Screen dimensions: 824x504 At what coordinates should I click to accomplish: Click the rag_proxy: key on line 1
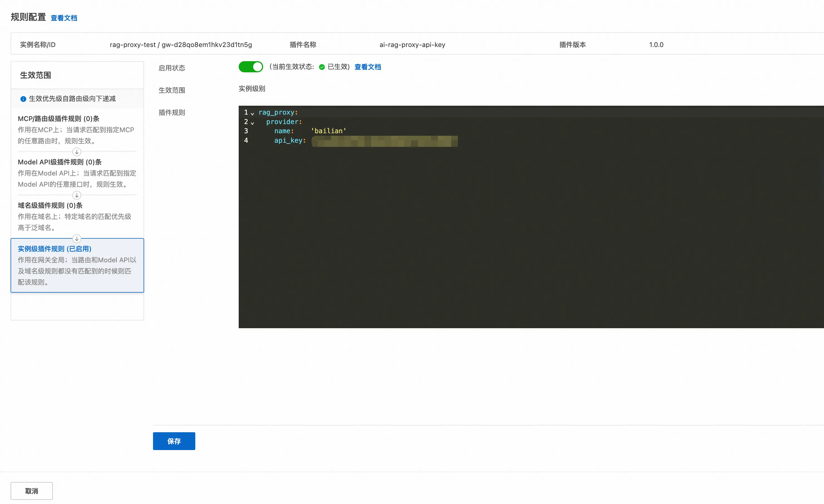278,112
